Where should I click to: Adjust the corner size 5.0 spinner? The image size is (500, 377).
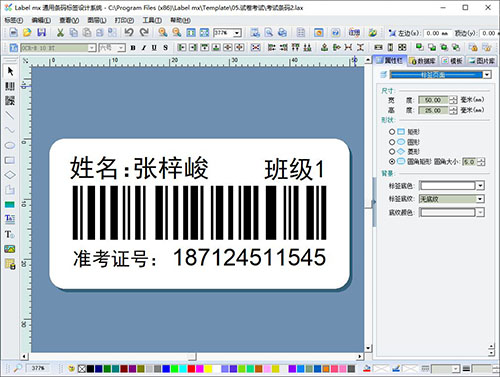point(481,162)
